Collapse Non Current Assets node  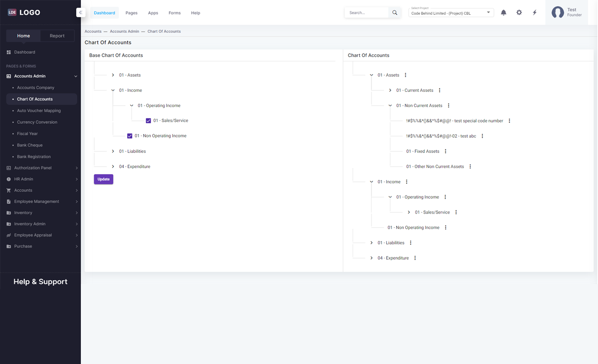[x=390, y=106]
